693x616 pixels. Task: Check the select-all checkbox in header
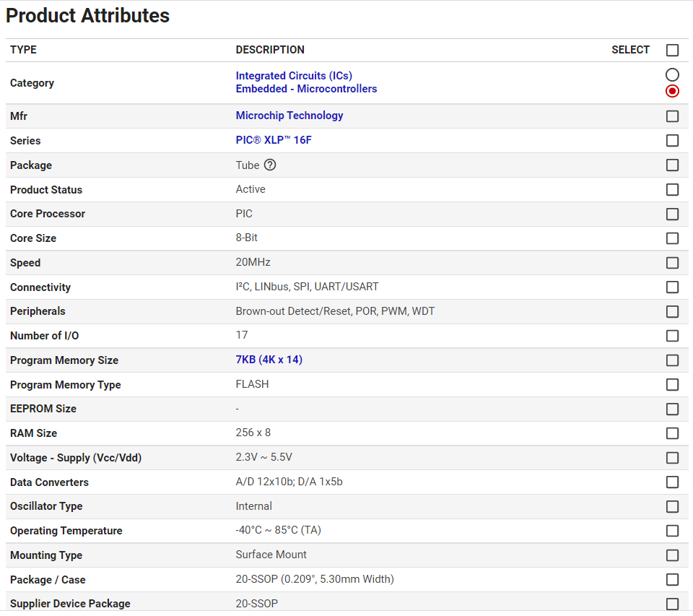click(672, 50)
